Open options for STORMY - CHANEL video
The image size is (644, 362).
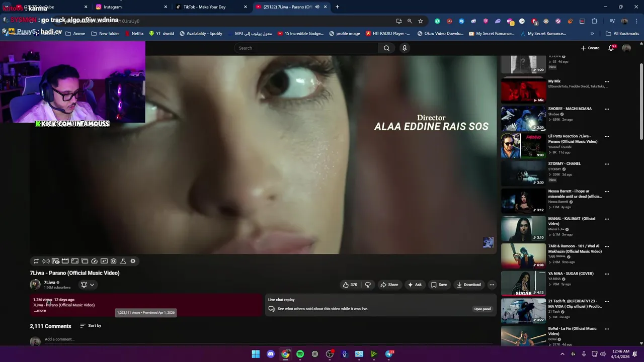607,164
